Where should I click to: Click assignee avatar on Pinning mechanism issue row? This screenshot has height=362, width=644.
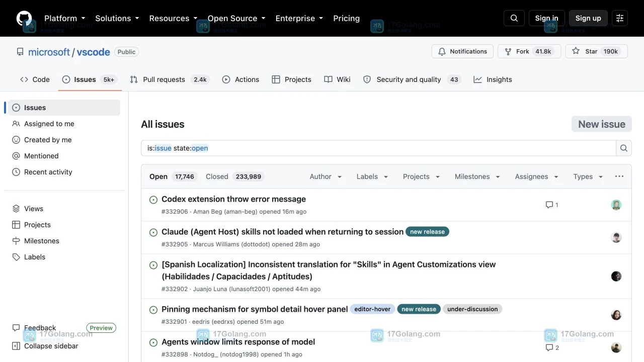[616, 315]
